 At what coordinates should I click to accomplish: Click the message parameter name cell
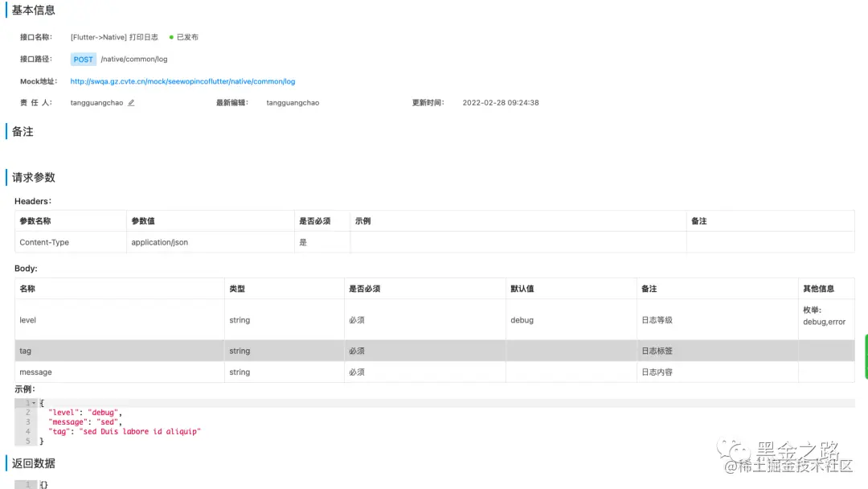(x=120, y=372)
